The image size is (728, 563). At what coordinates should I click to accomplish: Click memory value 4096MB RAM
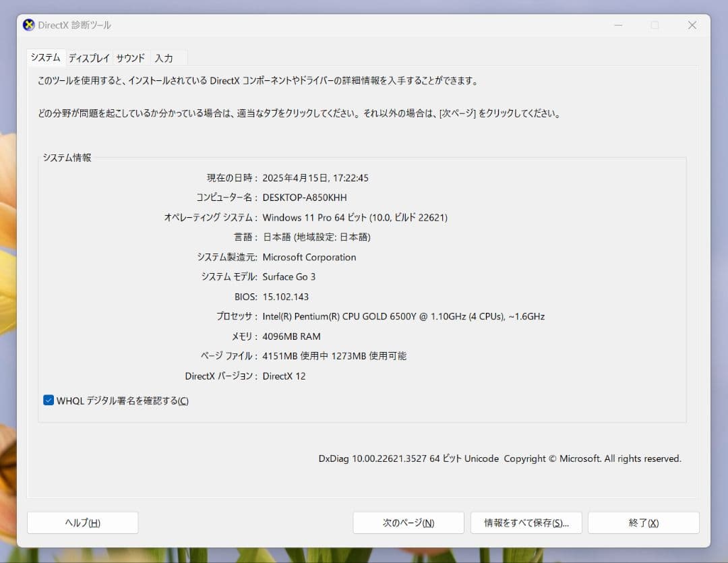click(x=292, y=336)
